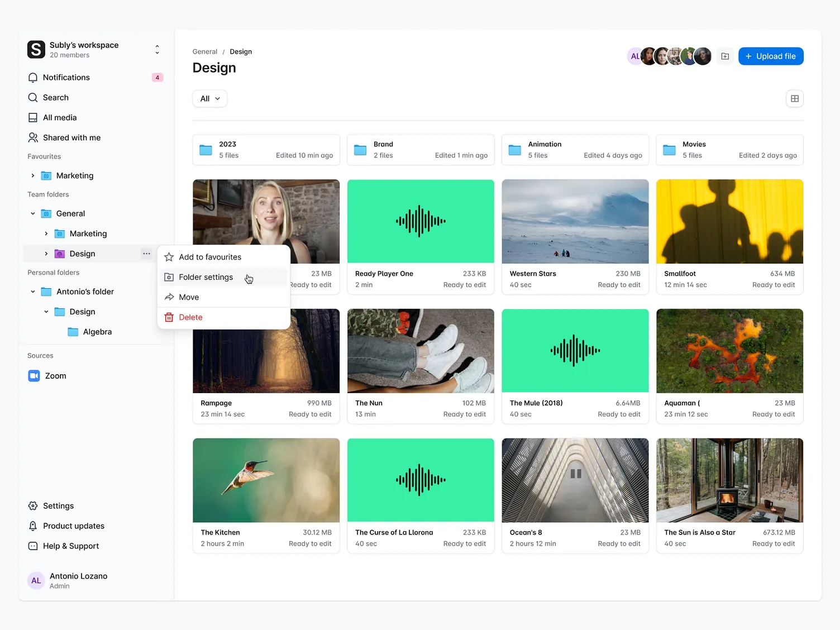This screenshot has width=840, height=630.
Task: Open Product updates
Action: [x=73, y=526]
